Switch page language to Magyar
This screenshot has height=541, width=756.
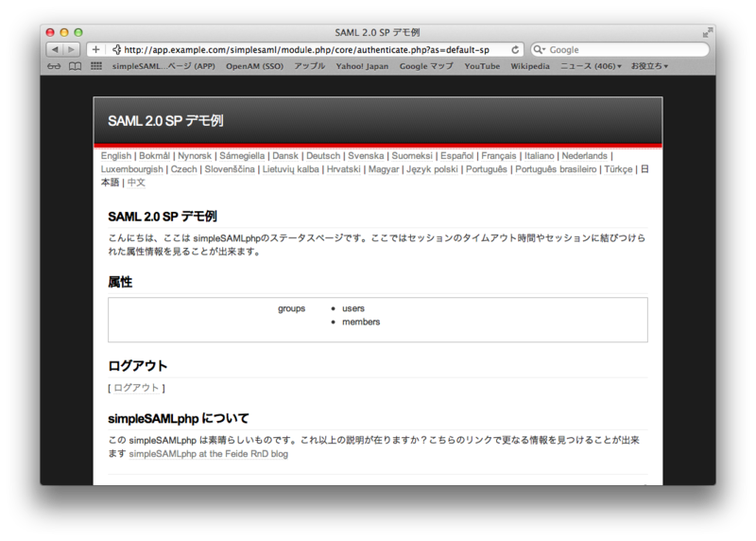[384, 169]
